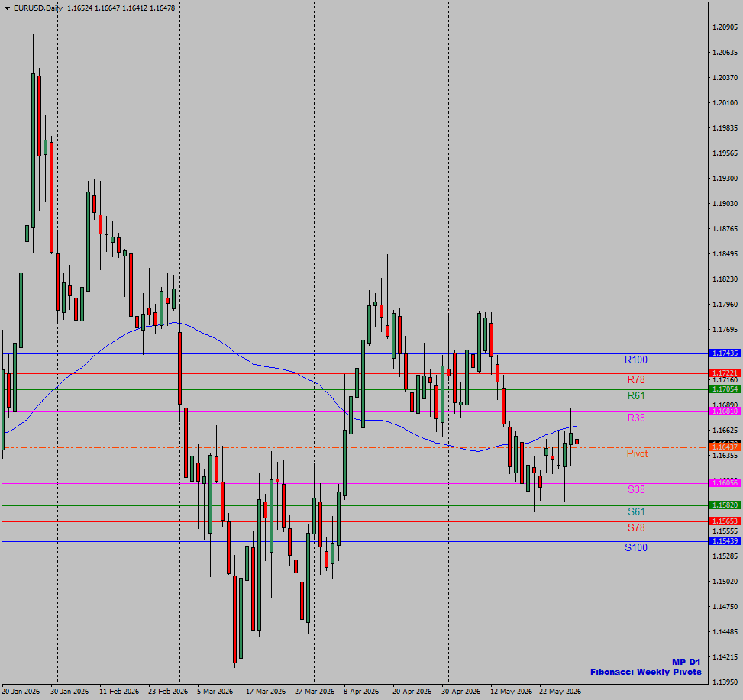This screenshot has width=743, height=700.
Task: Click the 11 Feb 2026 date label
Action: pyautogui.click(x=119, y=692)
